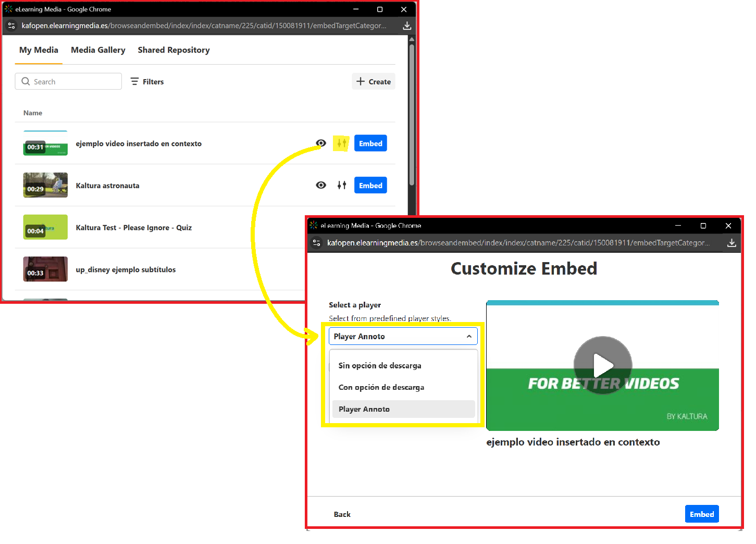Preview ejemplo video insertado en contexto with the eye icon
This screenshot has width=756, height=544.
click(x=321, y=143)
